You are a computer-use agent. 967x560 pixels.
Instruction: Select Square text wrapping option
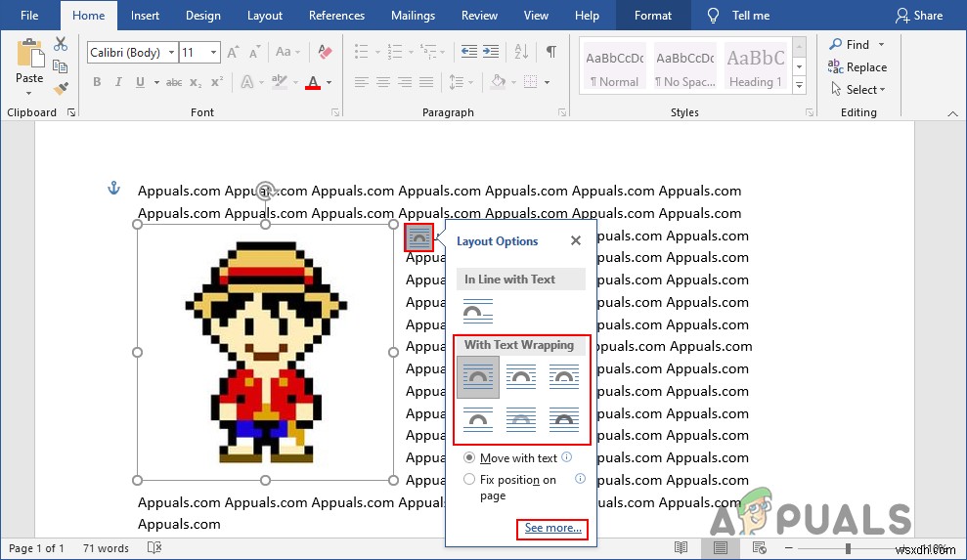(x=478, y=376)
